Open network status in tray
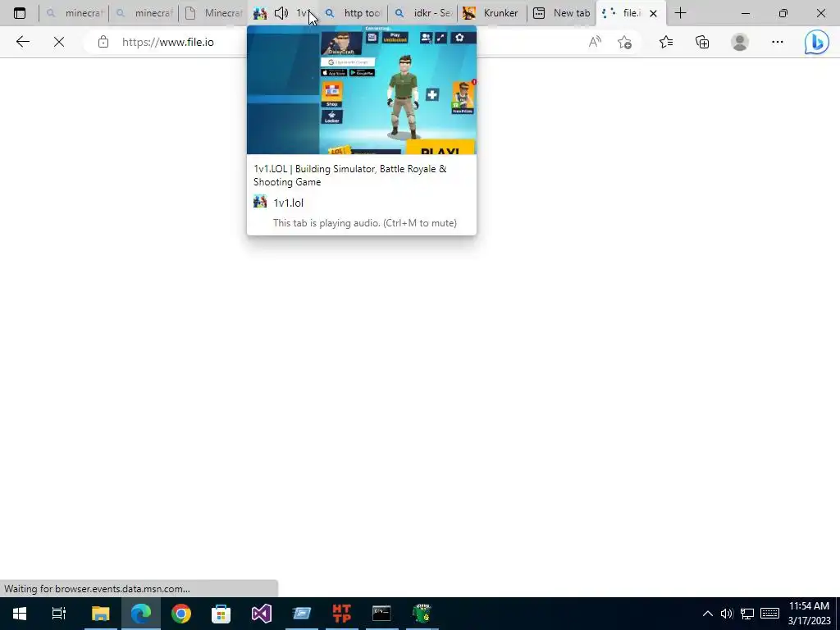Viewport: 840px width, 630px height. (746, 614)
